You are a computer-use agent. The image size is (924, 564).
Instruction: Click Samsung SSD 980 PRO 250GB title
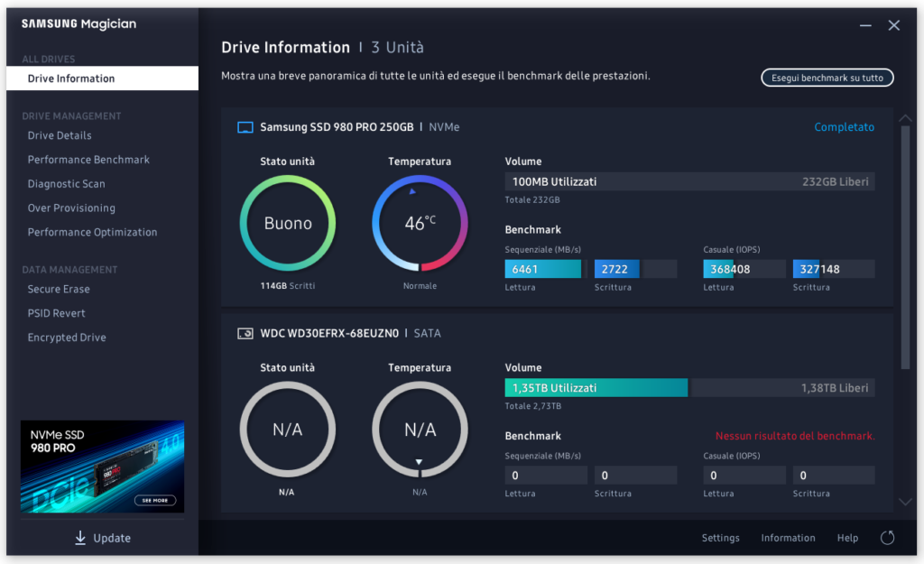337,127
